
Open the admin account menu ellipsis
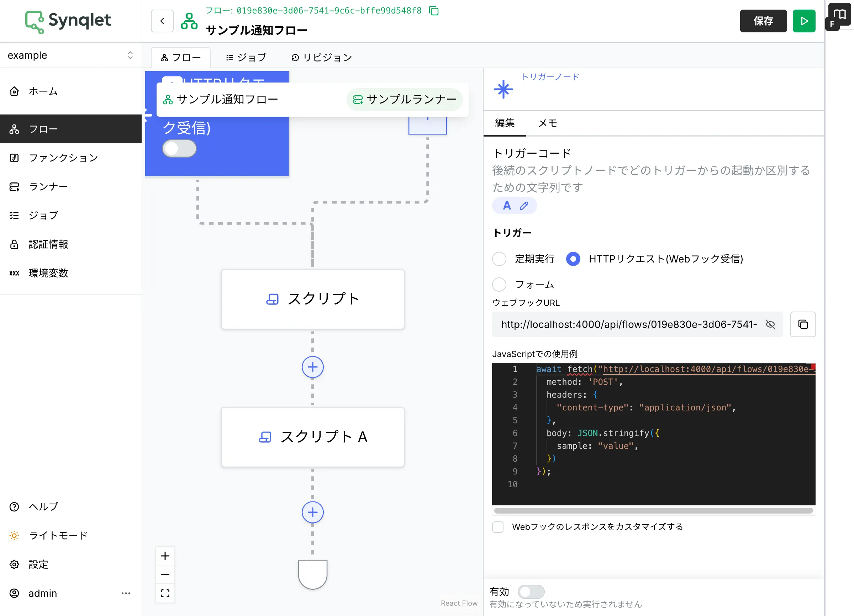click(x=126, y=593)
